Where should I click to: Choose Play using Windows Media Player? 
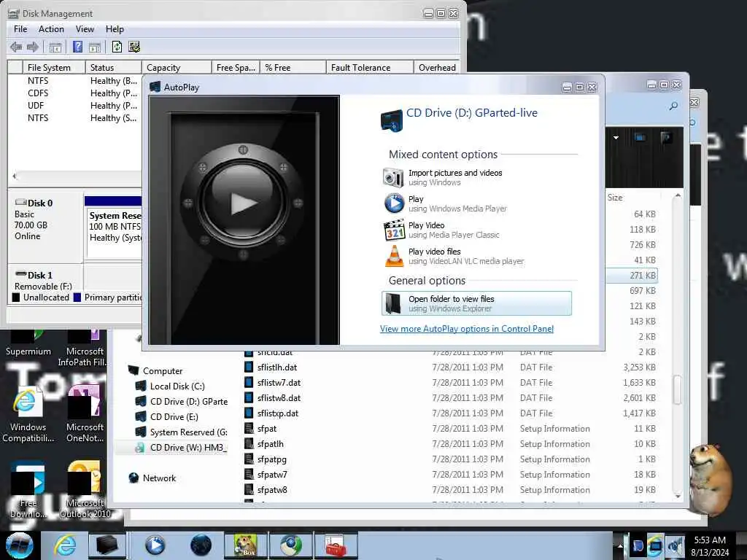click(476, 203)
